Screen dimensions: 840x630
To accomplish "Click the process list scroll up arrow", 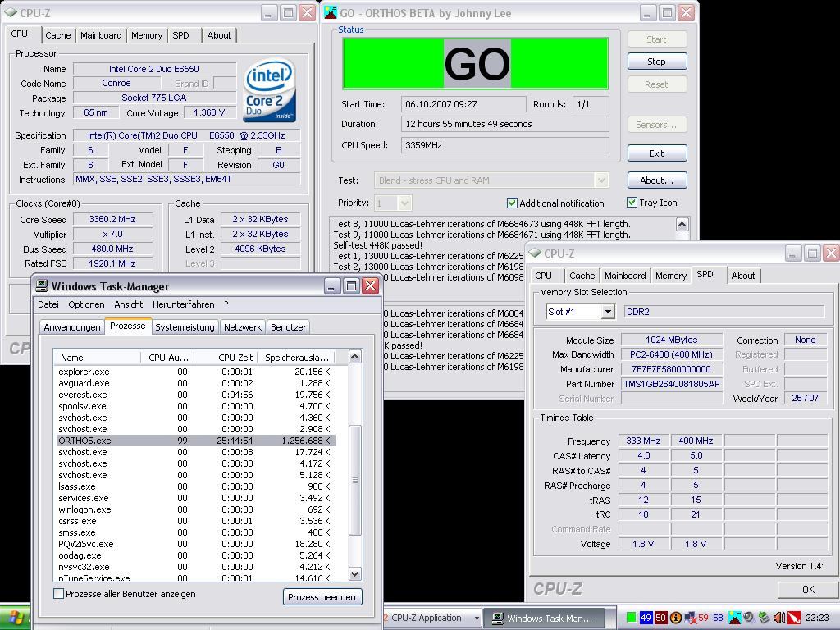I will pyautogui.click(x=354, y=357).
